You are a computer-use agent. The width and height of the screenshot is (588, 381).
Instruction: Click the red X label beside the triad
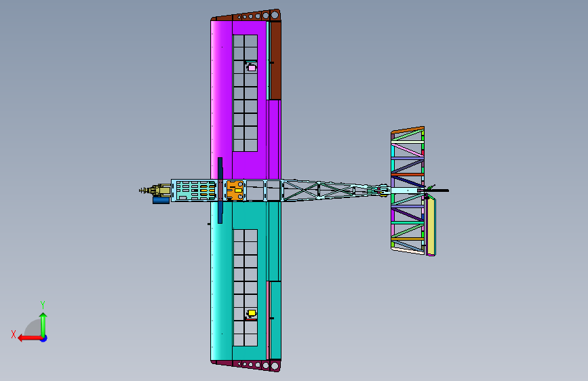point(14,334)
